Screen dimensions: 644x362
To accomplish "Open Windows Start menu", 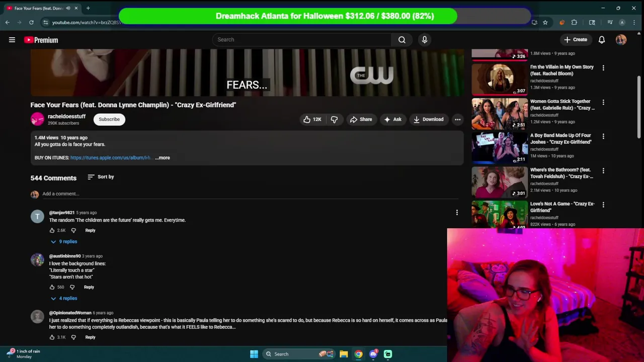I will pyautogui.click(x=254, y=354).
